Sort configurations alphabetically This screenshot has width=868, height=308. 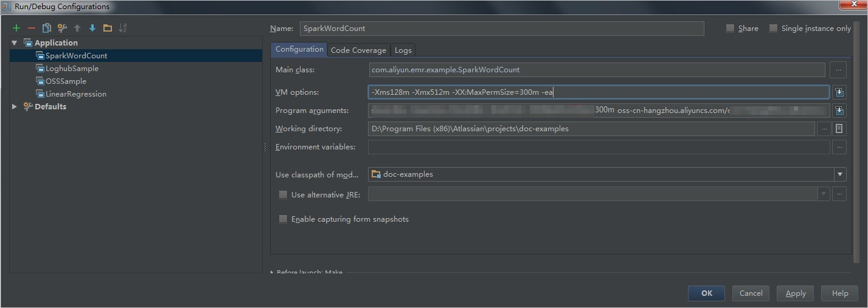point(123,28)
